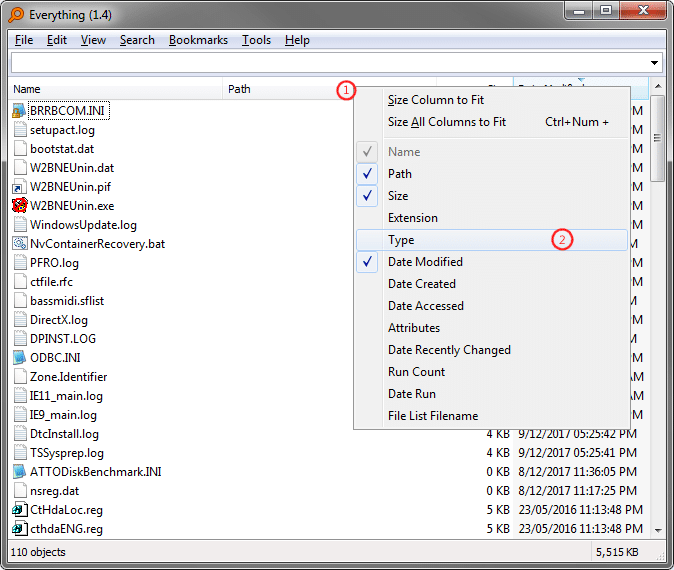This screenshot has height=570, width=674.
Task: Open the Bookmarks menu
Action: [198, 40]
